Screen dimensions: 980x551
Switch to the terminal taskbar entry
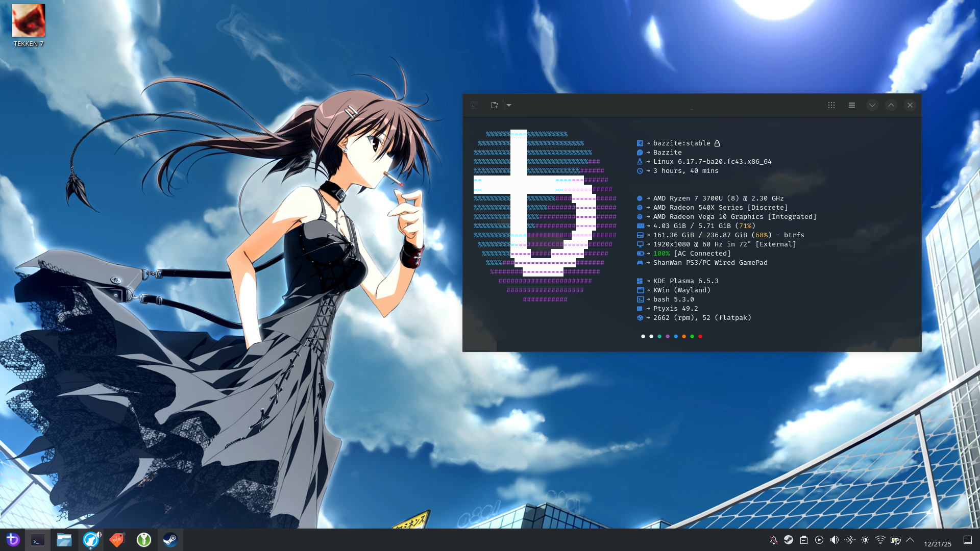[38, 540]
